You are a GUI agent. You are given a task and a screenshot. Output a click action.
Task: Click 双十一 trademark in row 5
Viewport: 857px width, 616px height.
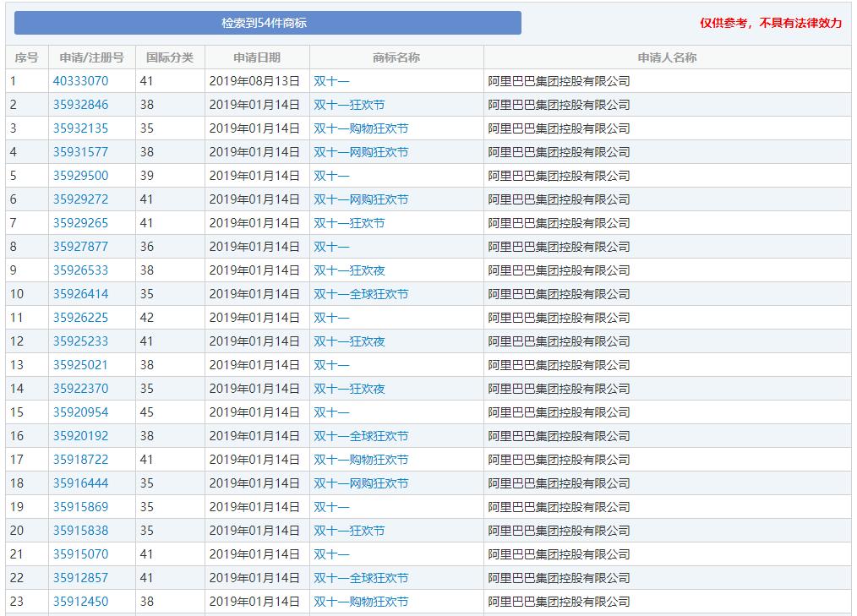331,176
